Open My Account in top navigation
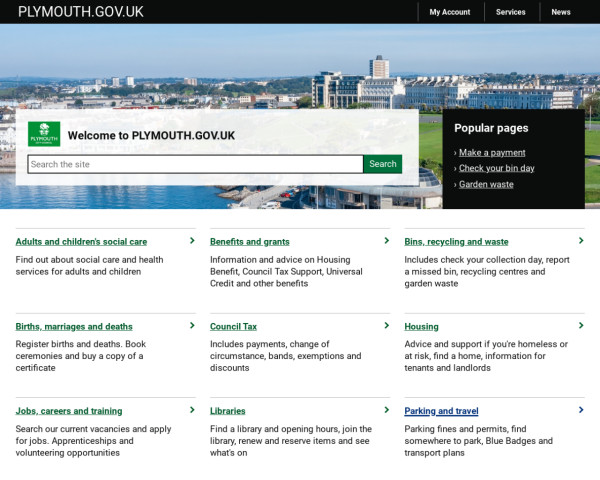This screenshot has width=600, height=480. pos(449,12)
